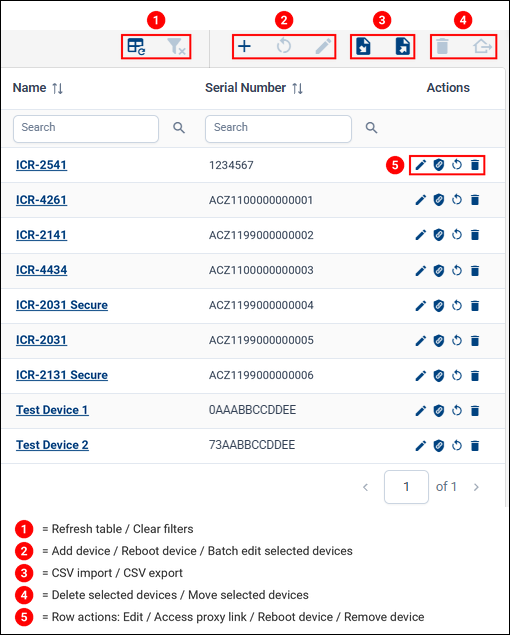Open access proxy link for ICR-2541
Image resolution: width=510 pixels, height=635 pixels.
439,165
